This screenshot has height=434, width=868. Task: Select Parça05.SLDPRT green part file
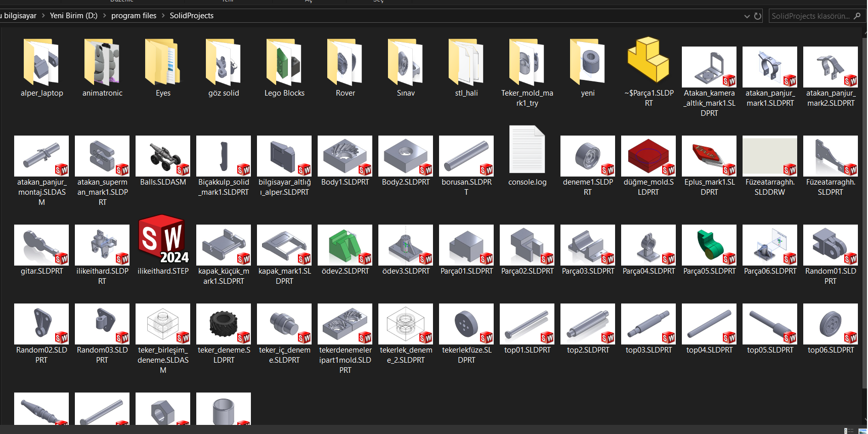(709, 250)
